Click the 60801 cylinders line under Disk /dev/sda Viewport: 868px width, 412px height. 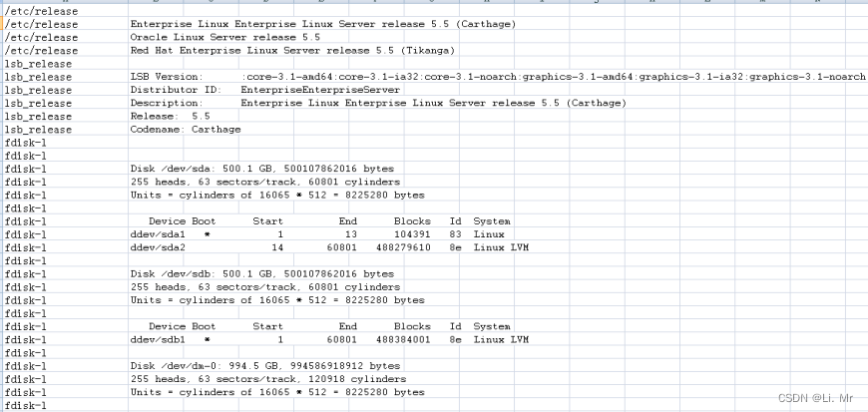[264, 182]
